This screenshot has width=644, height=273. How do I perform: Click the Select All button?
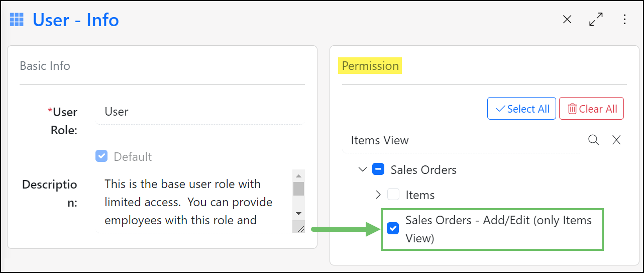tap(521, 109)
